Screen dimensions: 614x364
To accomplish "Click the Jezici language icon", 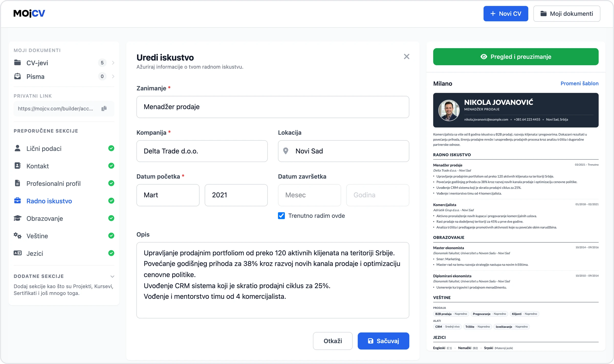I will 17,253.
